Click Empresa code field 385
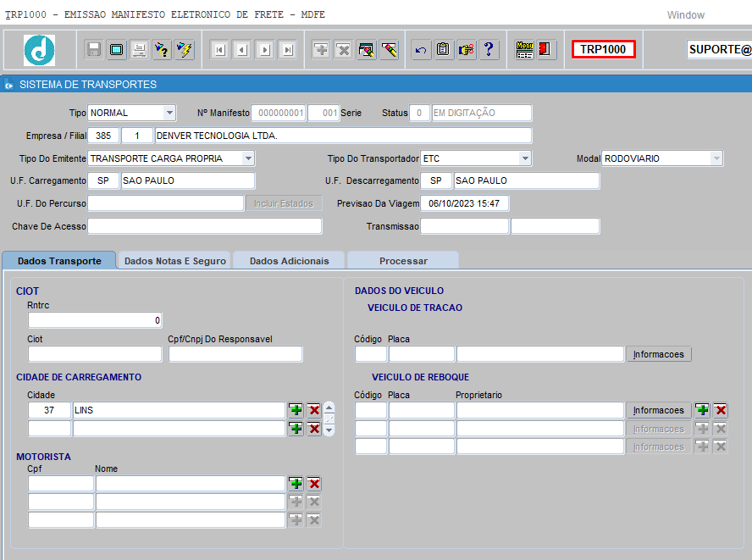This screenshot has height=560, width=752. pos(103,136)
